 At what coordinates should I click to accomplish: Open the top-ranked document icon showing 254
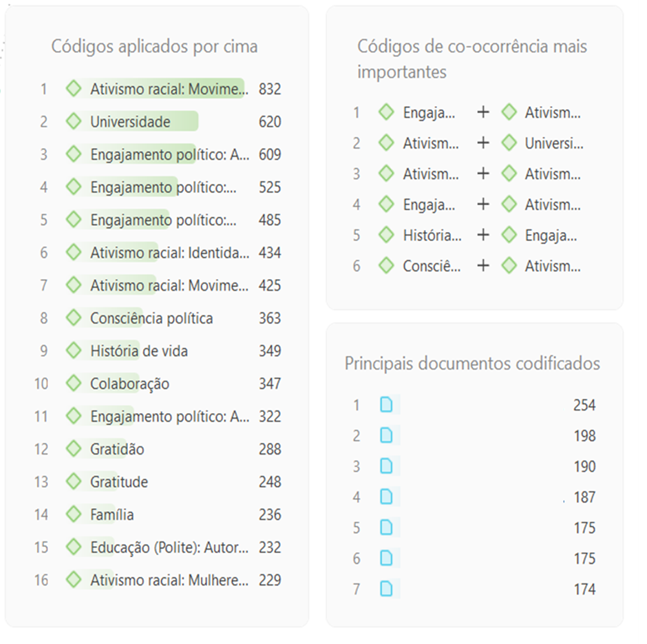[x=385, y=405]
